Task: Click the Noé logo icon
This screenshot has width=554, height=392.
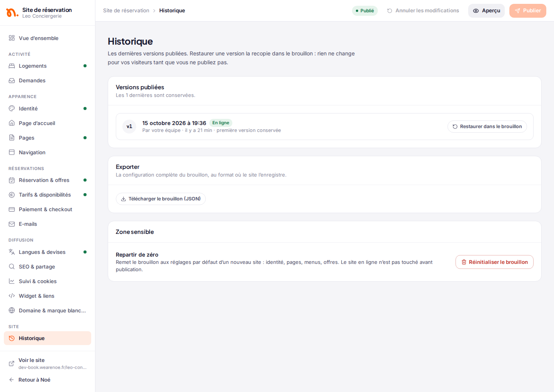Action: (12, 13)
